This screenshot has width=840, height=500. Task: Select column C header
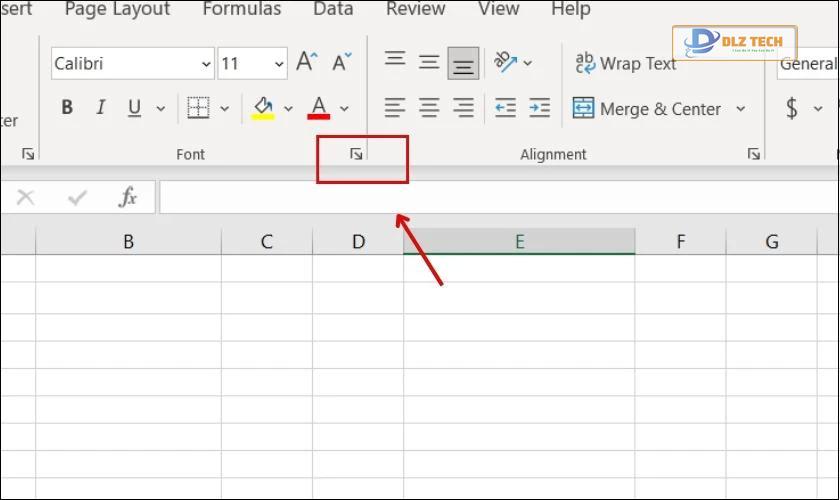[x=267, y=242]
